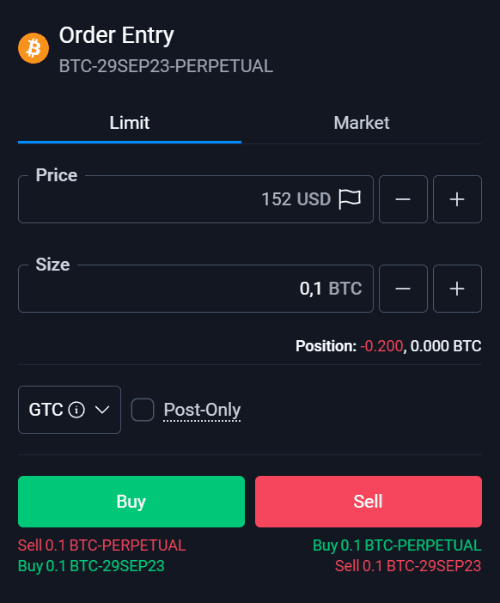This screenshot has width=500, height=603.
Task: Click the green Buy button
Action: (132, 501)
